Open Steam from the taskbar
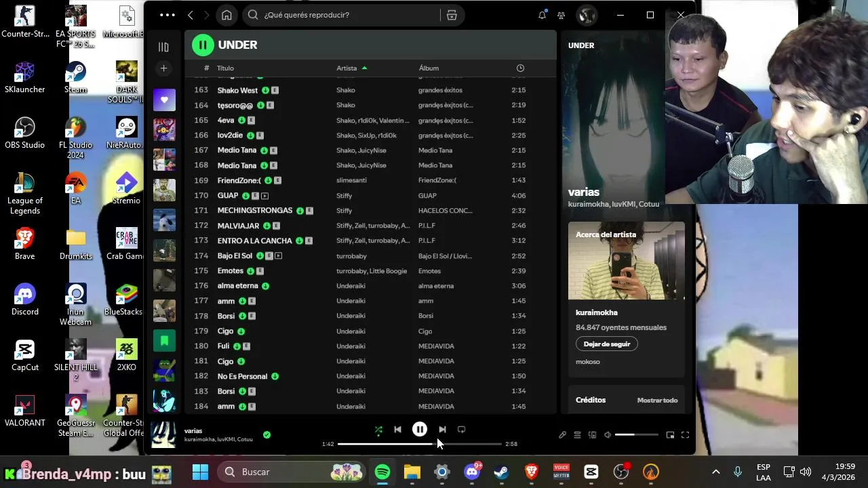The height and width of the screenshot is (488, 868). tap(502, 472)
